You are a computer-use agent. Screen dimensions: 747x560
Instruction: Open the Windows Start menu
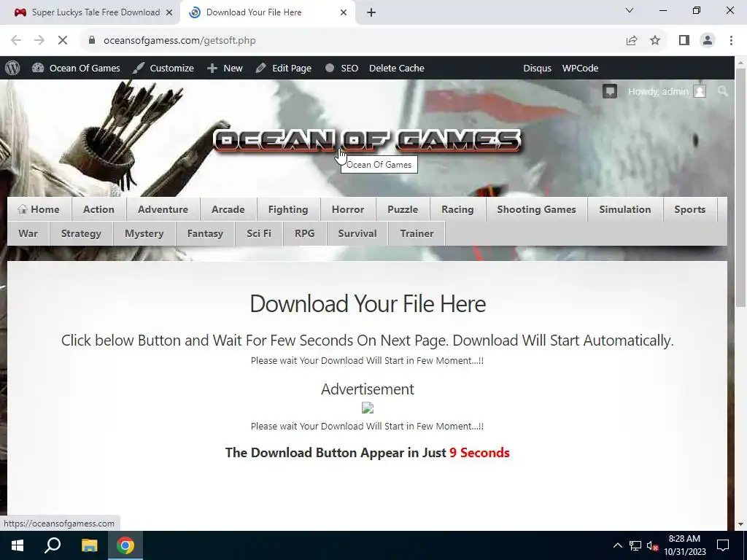coord(18,545)
